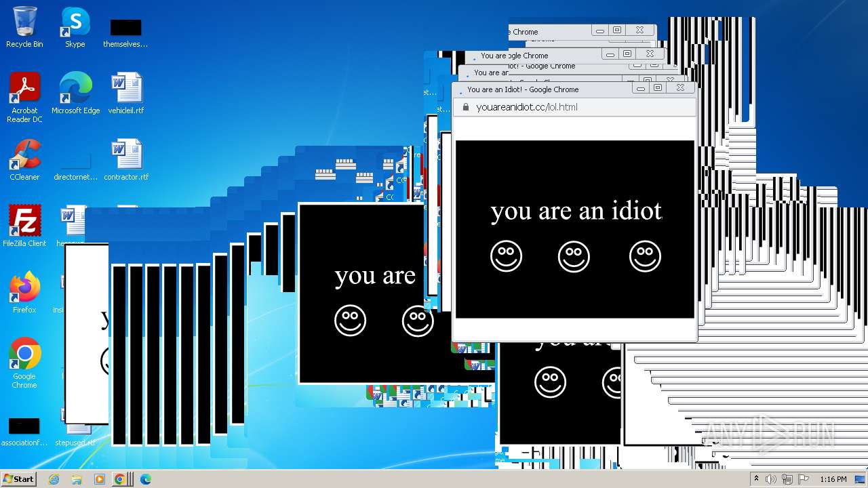The width and height of the screenshot is (868, 488).
Task: Click the left smiley in the 'you are' middle window
Action: (x=350, y=320)
